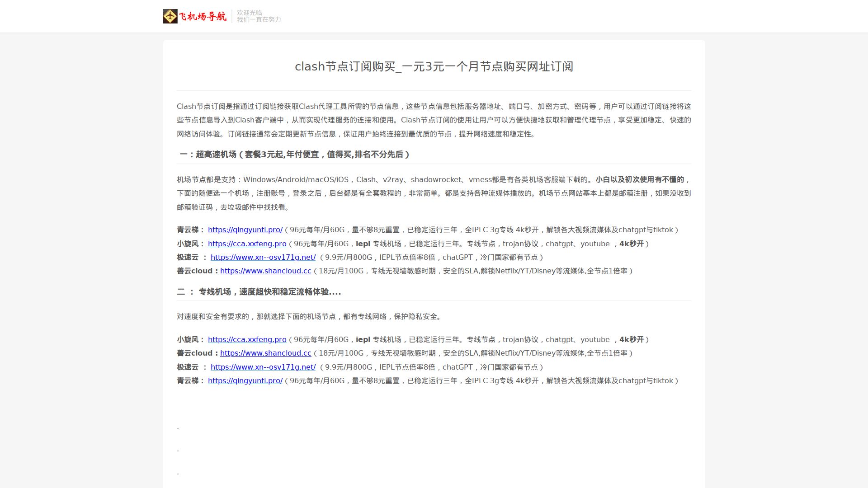Open shancloud.cc link in the 专线机场 section

click(x=265, y=353)
